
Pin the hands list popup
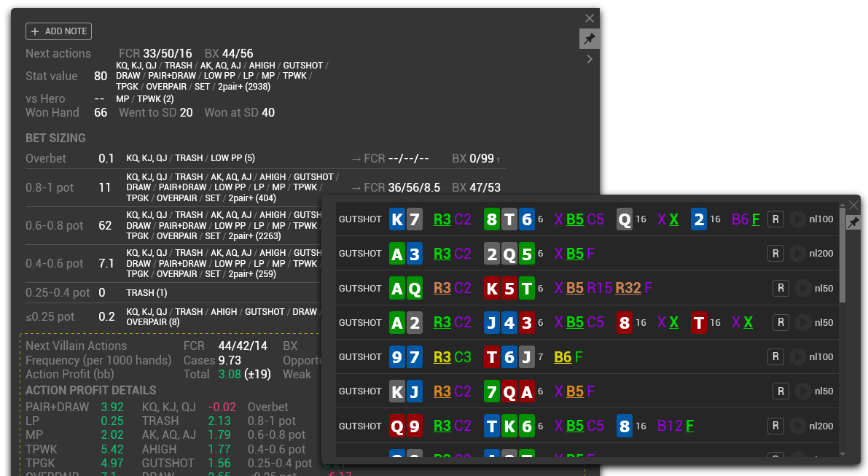click(x=853, y=222)
